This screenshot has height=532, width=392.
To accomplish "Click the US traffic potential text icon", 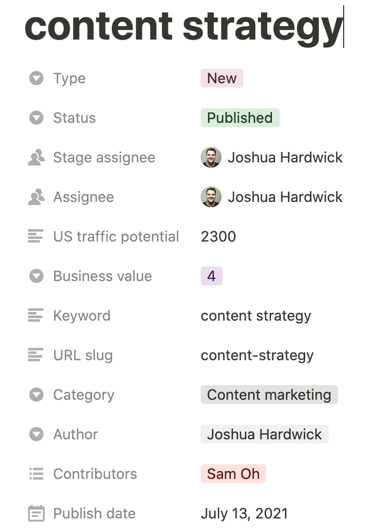I will click(x=36, y=237).
